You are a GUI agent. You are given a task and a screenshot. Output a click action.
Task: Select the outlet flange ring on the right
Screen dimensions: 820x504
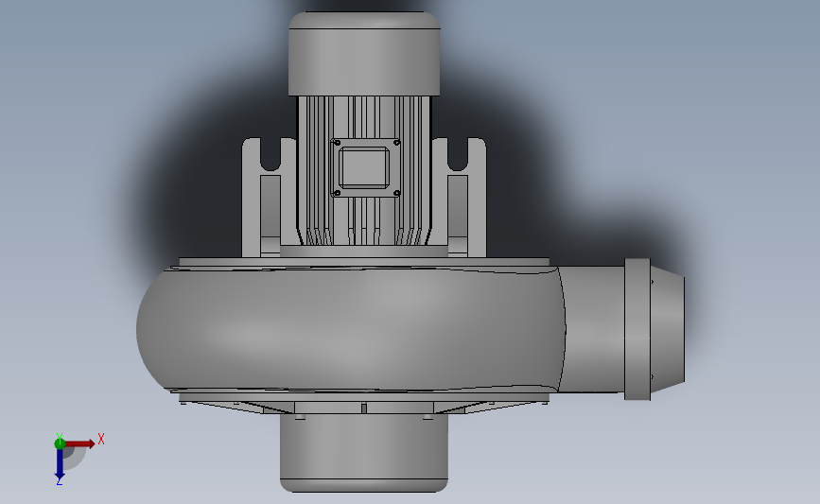pyautogui.click(x=637, y=329)
